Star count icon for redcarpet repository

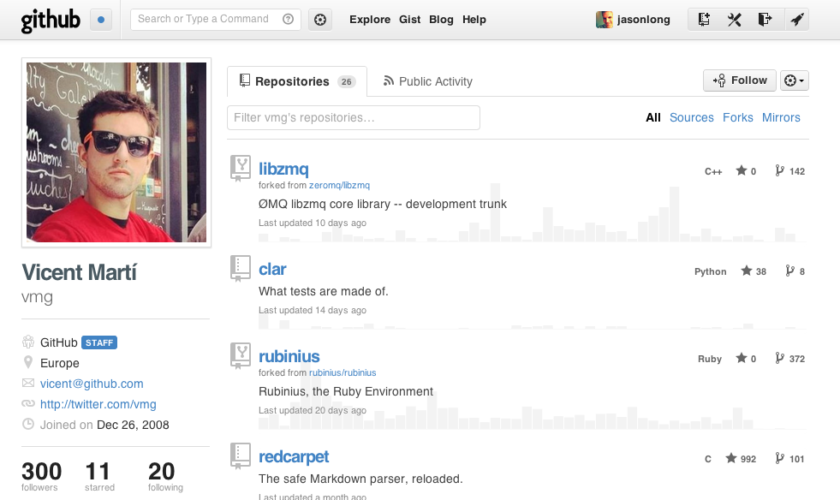coord(732,459)
